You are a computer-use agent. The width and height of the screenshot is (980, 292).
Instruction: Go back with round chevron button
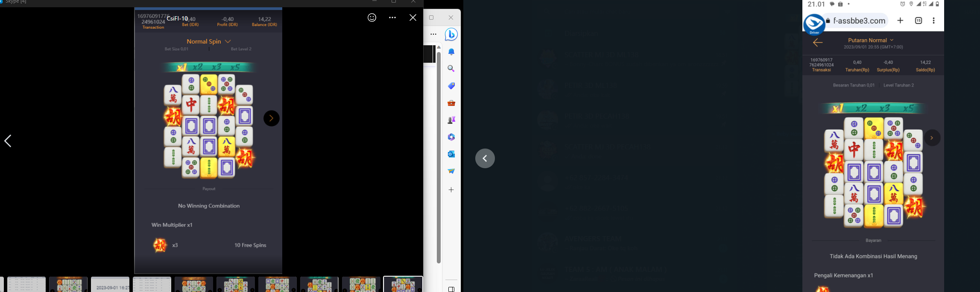(485, 158)
